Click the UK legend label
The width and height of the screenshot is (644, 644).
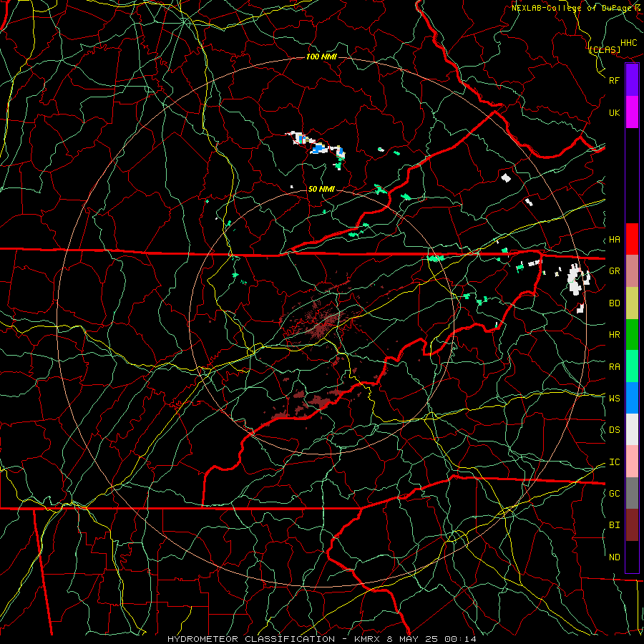(615, 113)
